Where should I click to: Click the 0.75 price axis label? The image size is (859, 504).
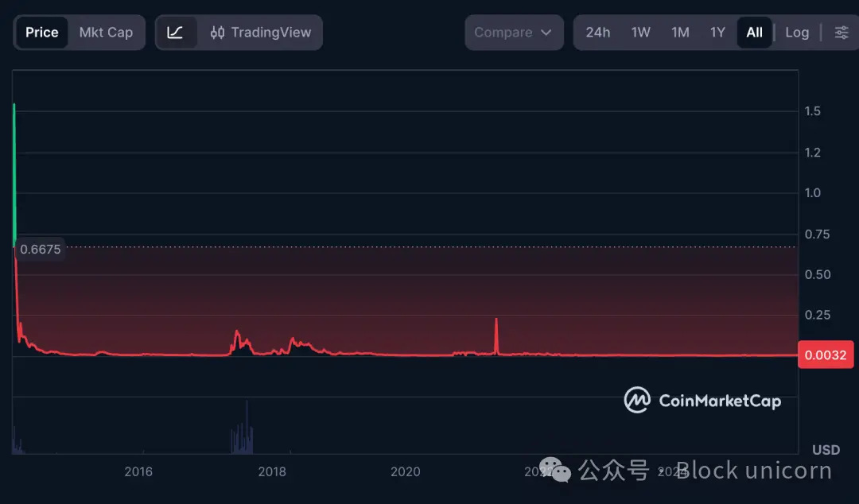coord(818,235)
